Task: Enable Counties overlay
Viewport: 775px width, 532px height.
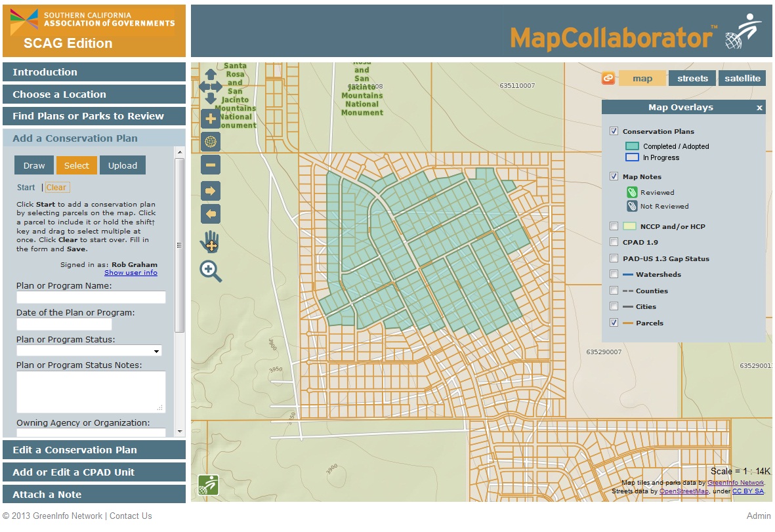Action: tap(614, 291)
